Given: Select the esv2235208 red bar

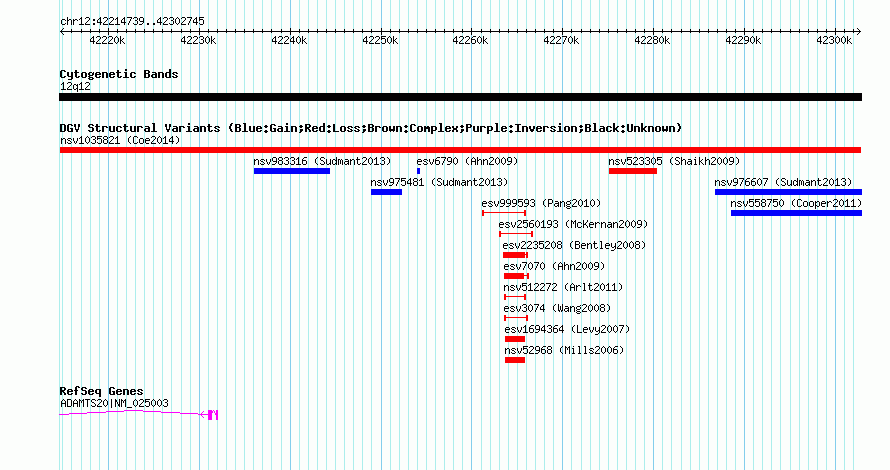Looking at the screenshot, I should point(515,255).
